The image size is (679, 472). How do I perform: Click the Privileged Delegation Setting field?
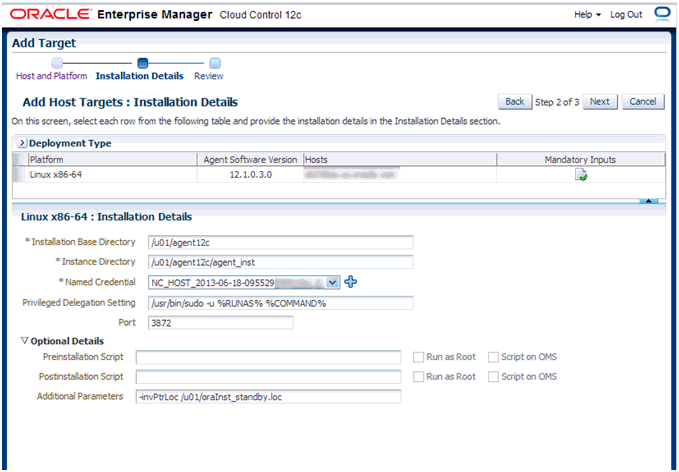click(x=281, y=303)
